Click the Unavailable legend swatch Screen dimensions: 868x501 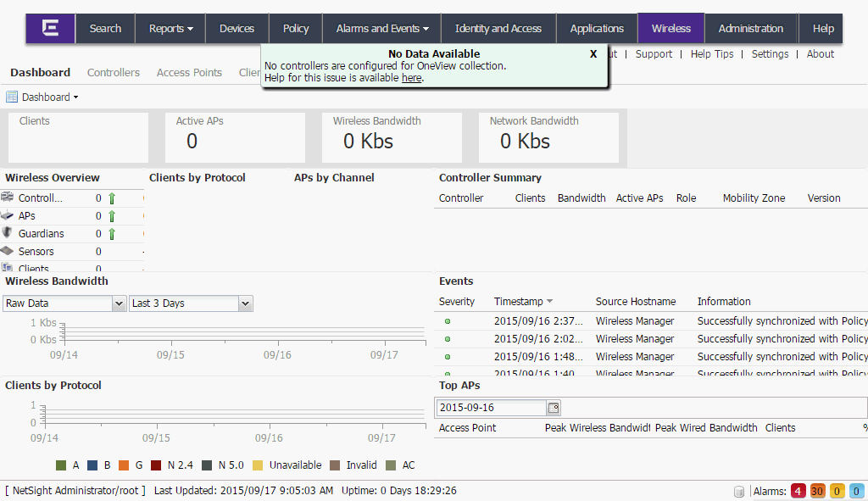pos(258,465)
